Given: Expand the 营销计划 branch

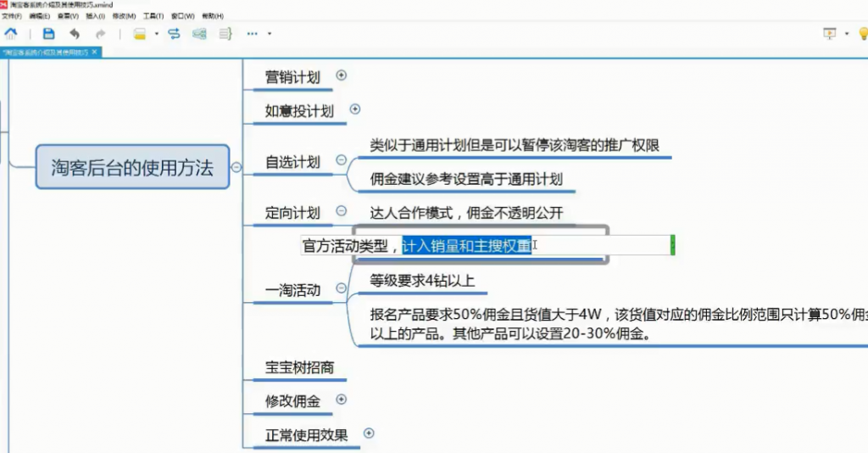Looking at the screenshot, I should click(x=342, y=75).
